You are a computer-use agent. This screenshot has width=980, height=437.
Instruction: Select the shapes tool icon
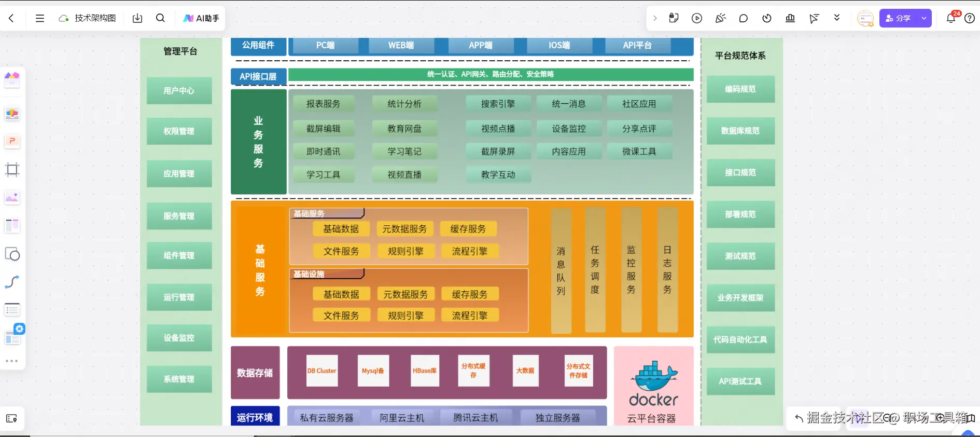pyautogui.click(x=12, y=254)
